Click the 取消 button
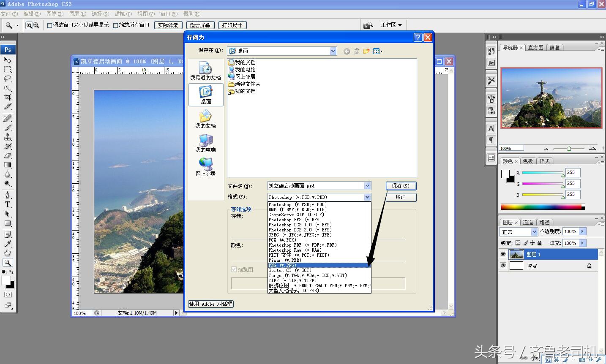 (401, 197)
